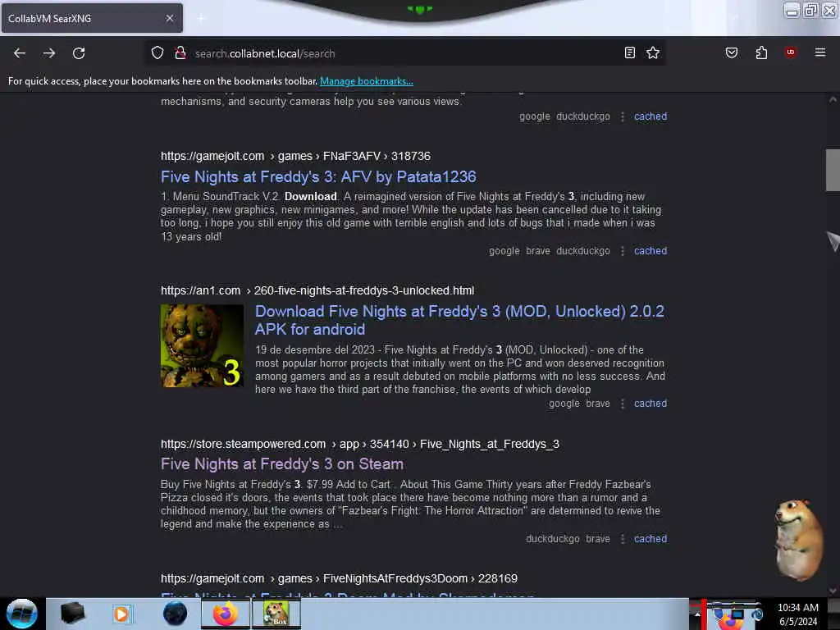Click 'brave' engine label under Steam result

pyautogui.click(x=598, y=539)
